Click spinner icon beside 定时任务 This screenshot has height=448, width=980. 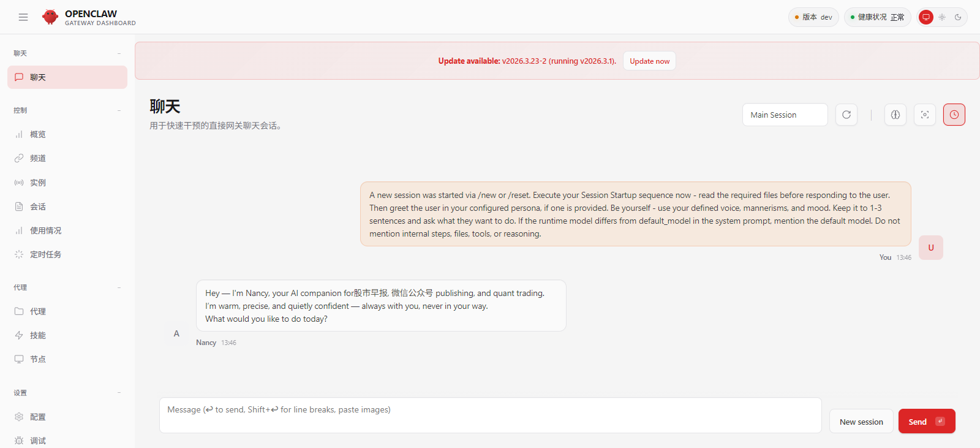point(19,254)
